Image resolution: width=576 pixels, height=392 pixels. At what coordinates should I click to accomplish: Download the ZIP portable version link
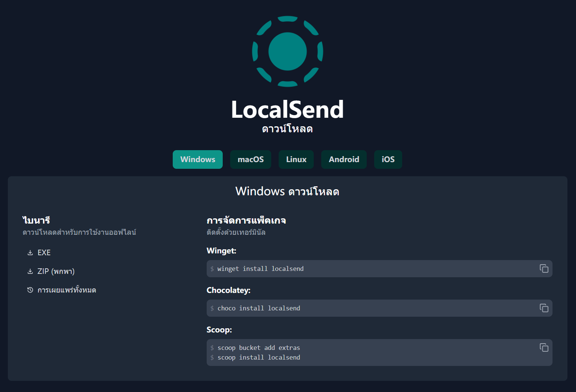pyautogui.click(x=56, y=271)
